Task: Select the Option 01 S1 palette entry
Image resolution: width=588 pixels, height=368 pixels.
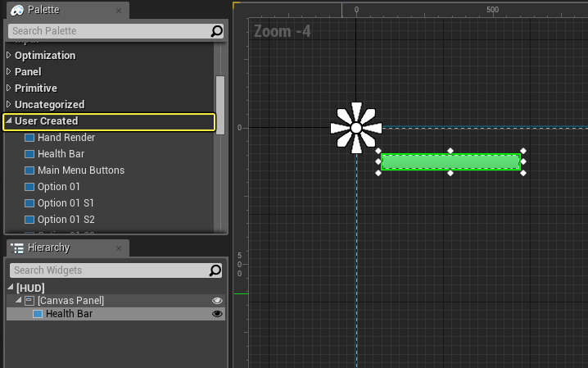Action: [x=66, y=203]
